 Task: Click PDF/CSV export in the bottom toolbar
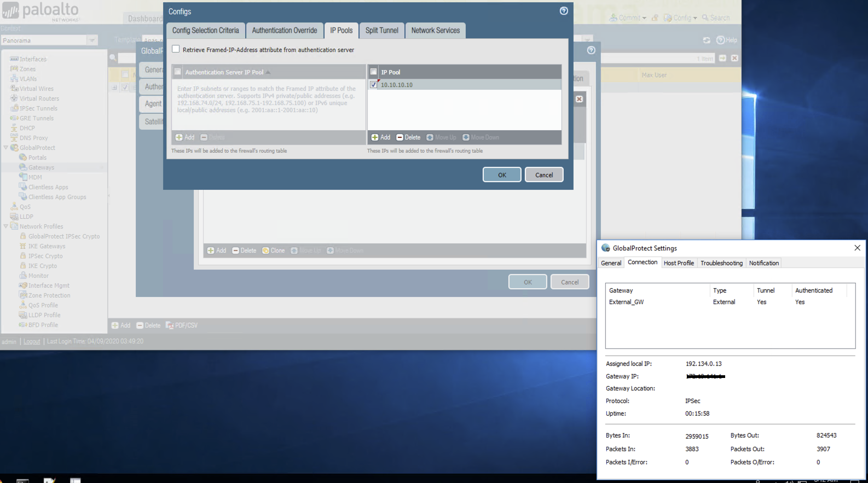(x=182, y=325)
